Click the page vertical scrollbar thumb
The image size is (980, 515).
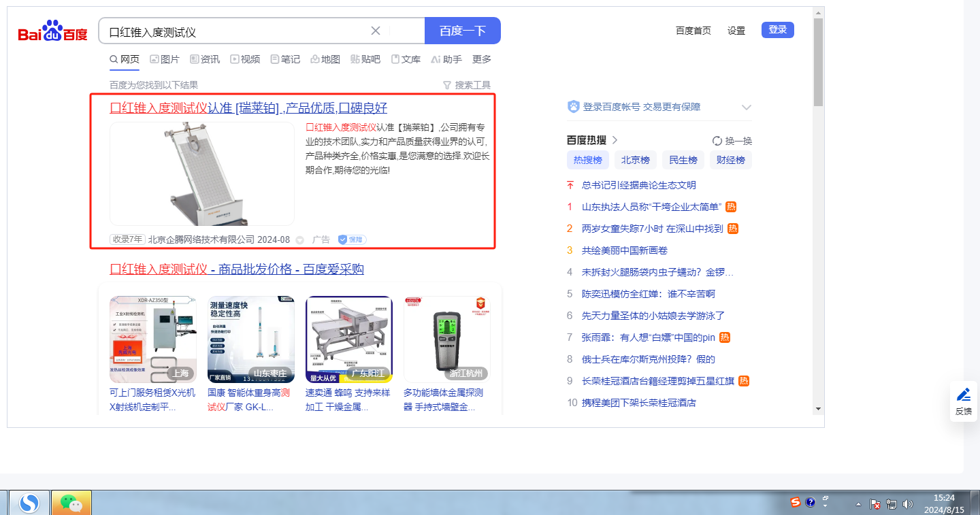818,62
